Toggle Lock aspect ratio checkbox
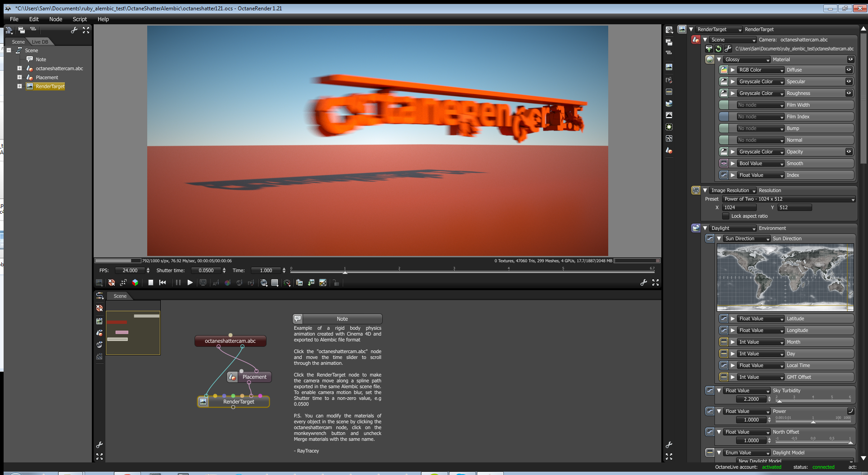 coord(726,216)
